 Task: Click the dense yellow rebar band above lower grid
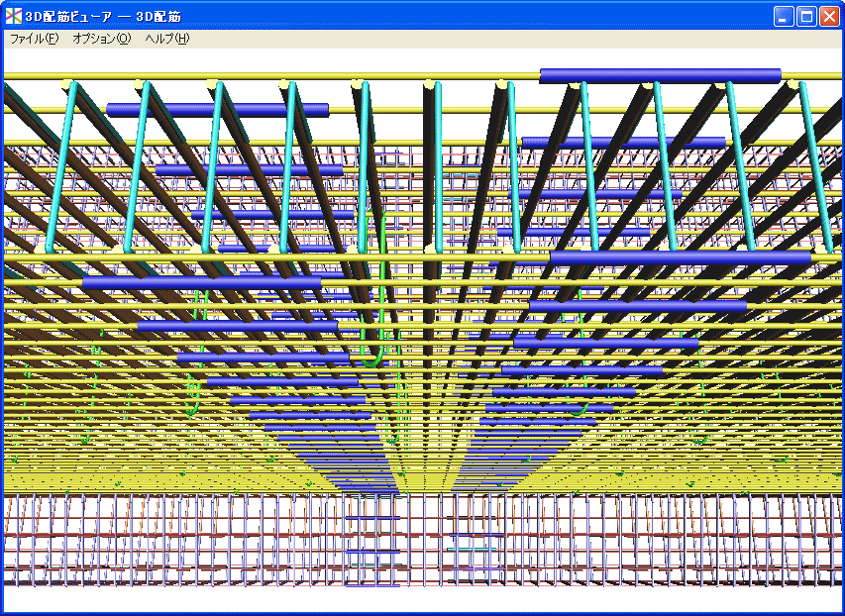198,480
